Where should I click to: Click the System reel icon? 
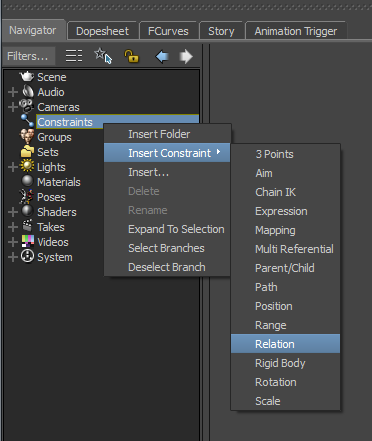27,256
